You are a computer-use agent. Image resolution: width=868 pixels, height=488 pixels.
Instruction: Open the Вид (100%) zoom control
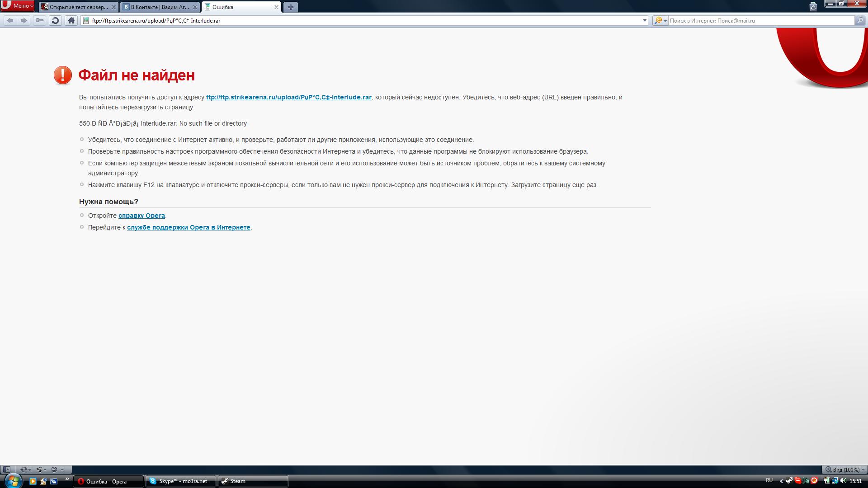(x=845, y=469)
